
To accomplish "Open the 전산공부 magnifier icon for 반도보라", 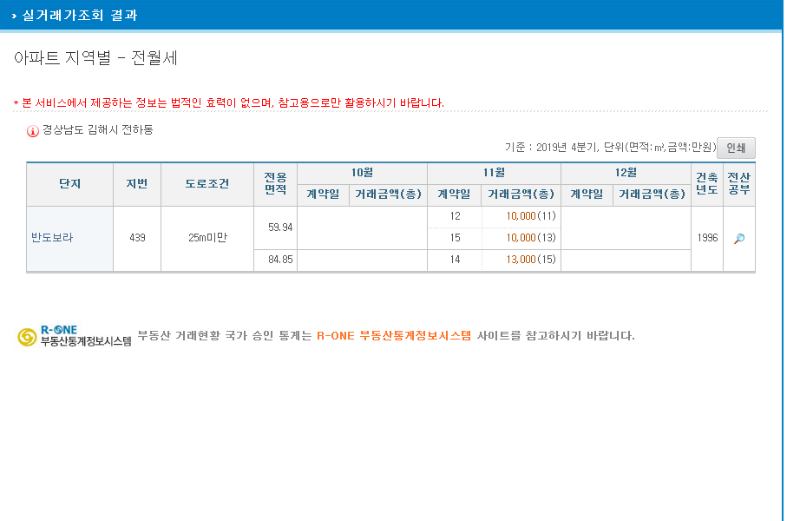I will [739, 238].
